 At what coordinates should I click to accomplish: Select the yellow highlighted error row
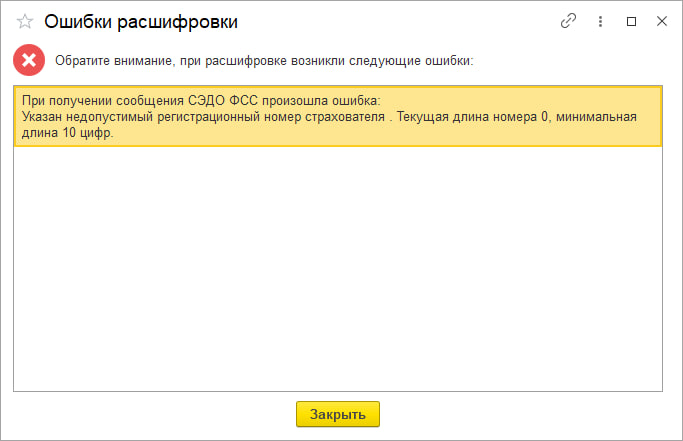pos(338,116)
